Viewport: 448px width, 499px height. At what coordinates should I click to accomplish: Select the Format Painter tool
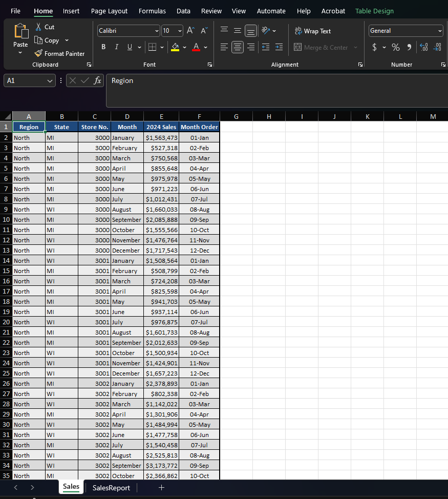coord(59,53)
